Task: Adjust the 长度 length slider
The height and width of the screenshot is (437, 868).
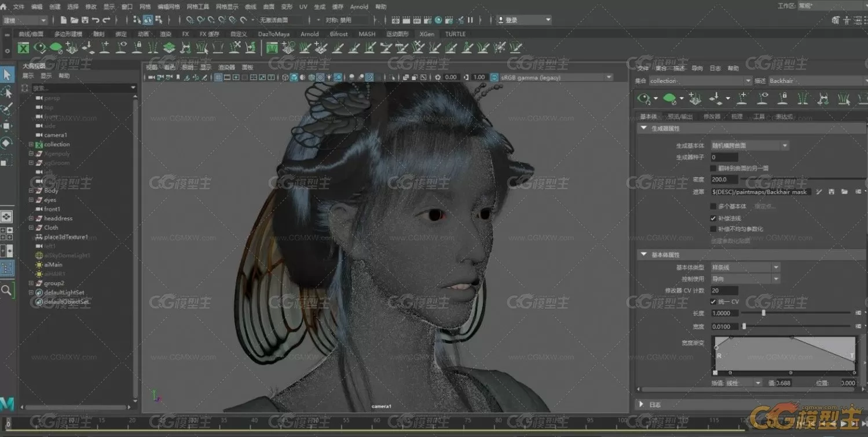Action: [763, 313]
